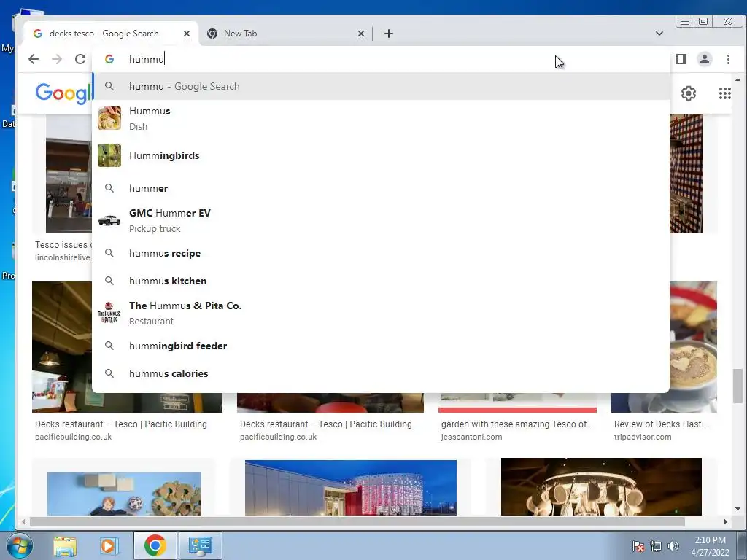Open the Windows Start orb
This screenshot has height=560, width=747.
(x=19, y=545)
